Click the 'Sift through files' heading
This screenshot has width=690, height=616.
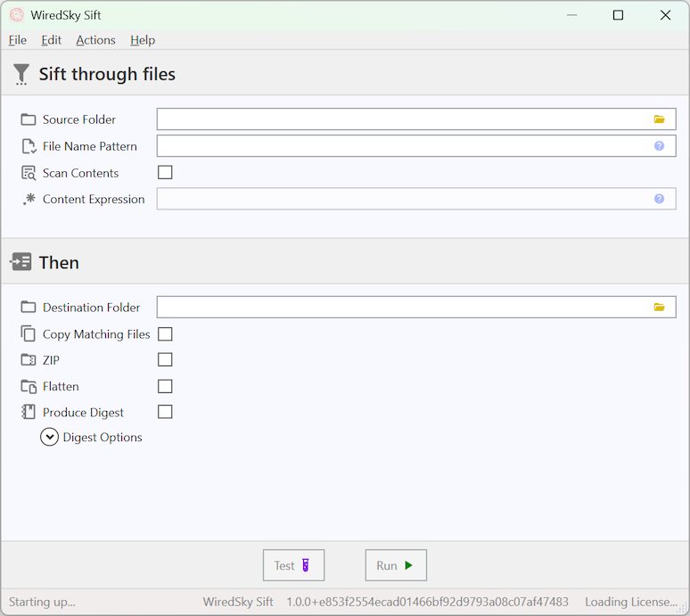pos(107,74)
